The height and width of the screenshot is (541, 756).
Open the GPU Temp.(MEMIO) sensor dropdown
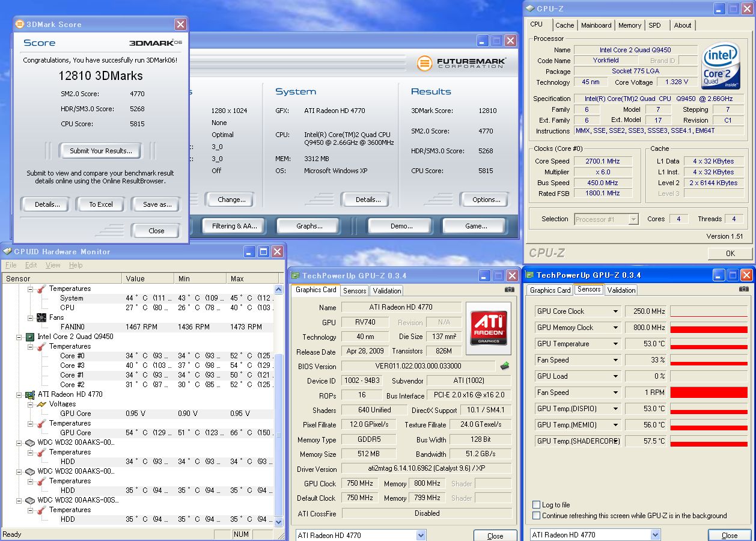pyautogui.click(x=615, y=425)
